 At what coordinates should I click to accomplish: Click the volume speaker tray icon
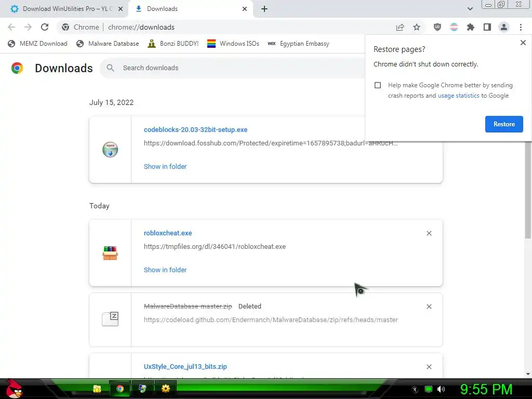441,389
